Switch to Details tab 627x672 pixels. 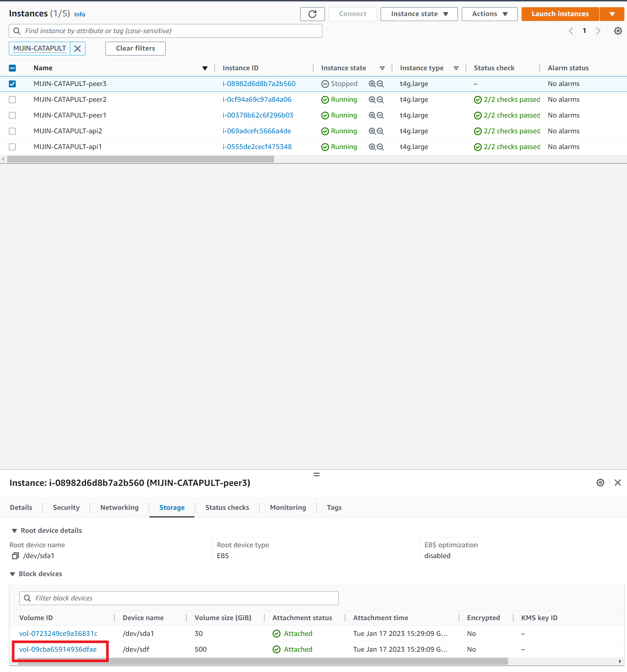pyautogui.click(x=21, y=508)
